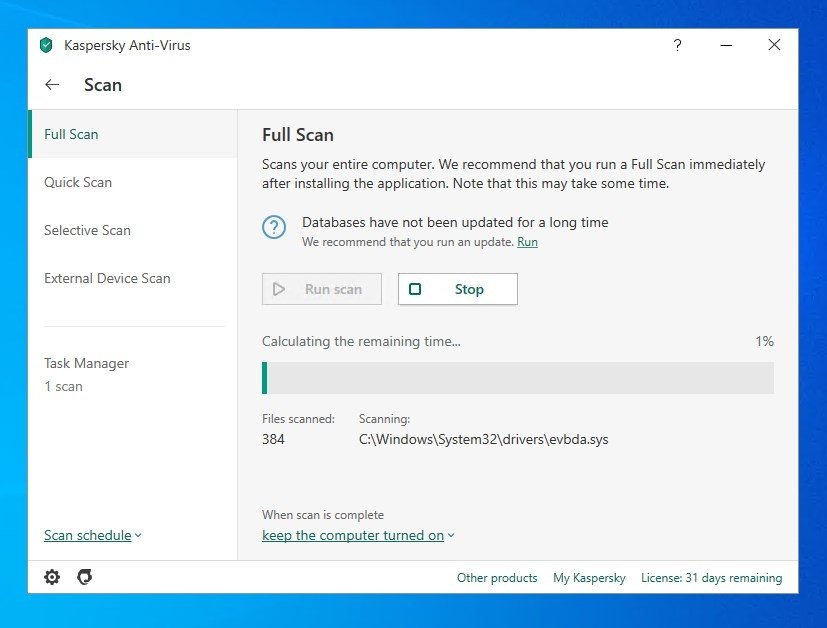Viewport: 827px width, 628px height.
Task: Expand the keep the computer turned on dropdown
Action: pos(358,535)
